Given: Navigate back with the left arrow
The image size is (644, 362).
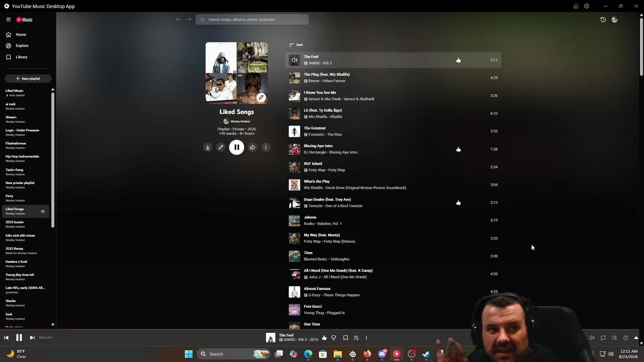Looking at the screenshot, I should click(178, 20).
